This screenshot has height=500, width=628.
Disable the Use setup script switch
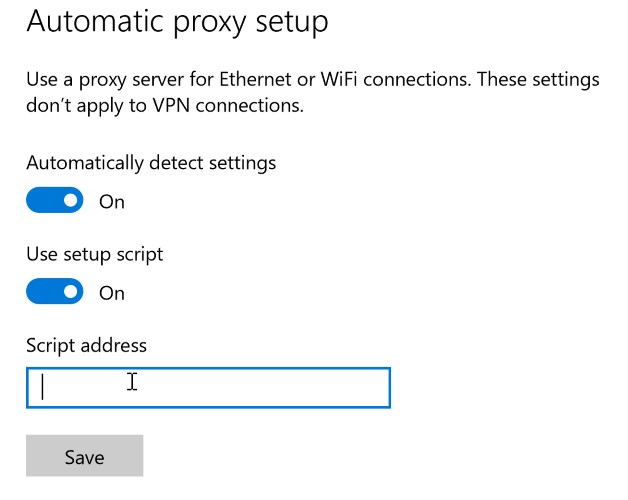(54, 291)
